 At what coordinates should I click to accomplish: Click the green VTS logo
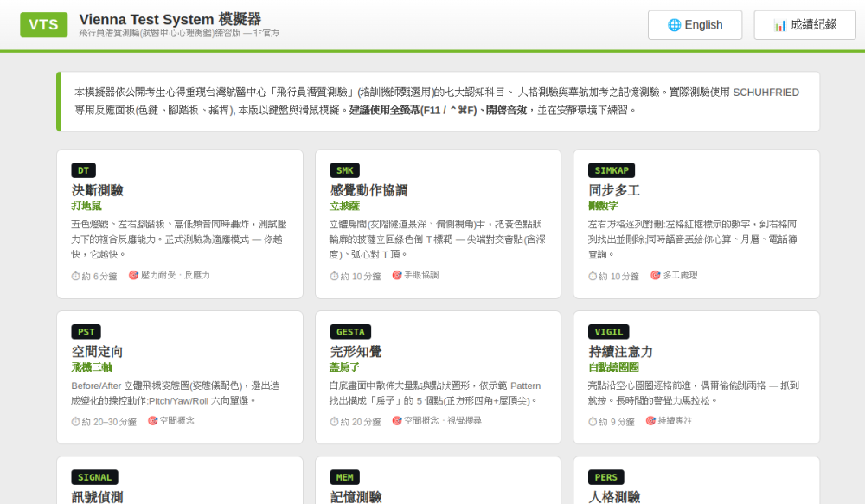(43, 25)
